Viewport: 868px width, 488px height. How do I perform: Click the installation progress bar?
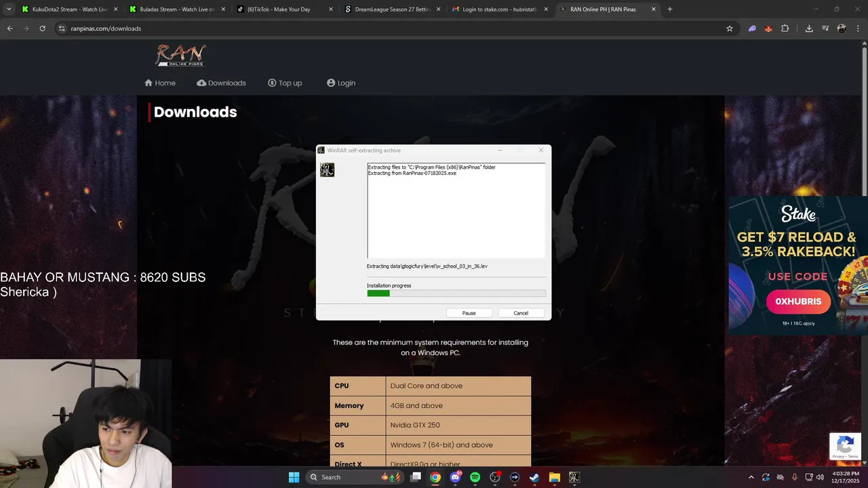456,293
